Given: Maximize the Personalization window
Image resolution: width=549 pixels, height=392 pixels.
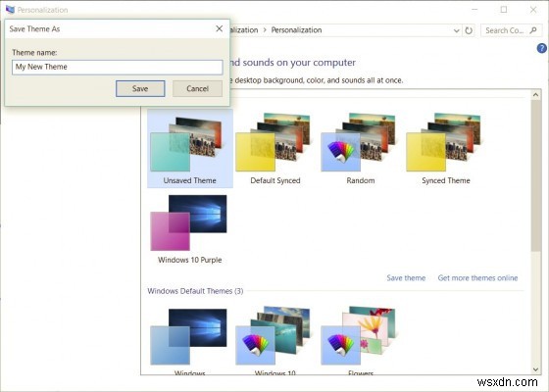Looking at the screenshot, I should coord(504,10).
